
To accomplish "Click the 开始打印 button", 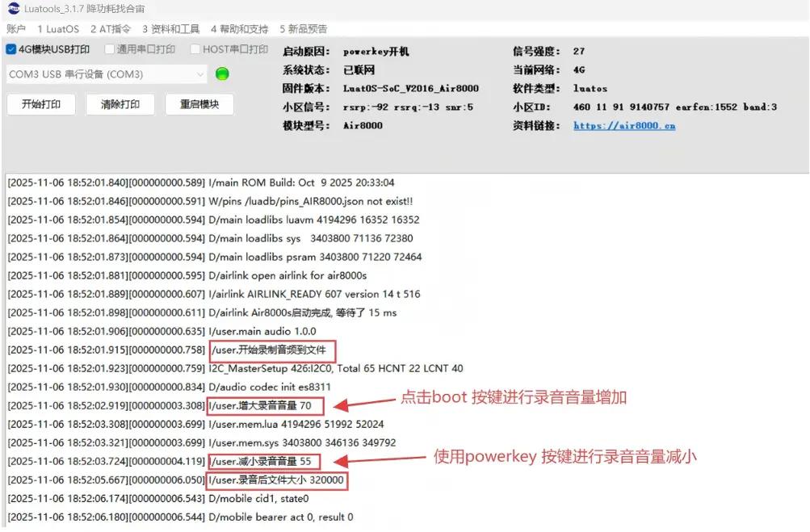I will pyautogui.click(x=41, y=104).
